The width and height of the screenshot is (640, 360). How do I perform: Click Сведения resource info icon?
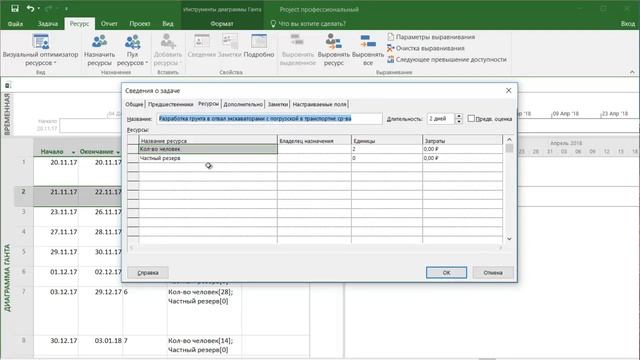click(202, 46)
